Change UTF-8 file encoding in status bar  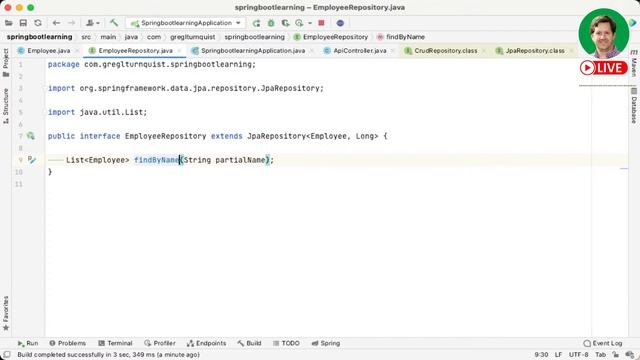pyautogui.click(x=579, y=355)
